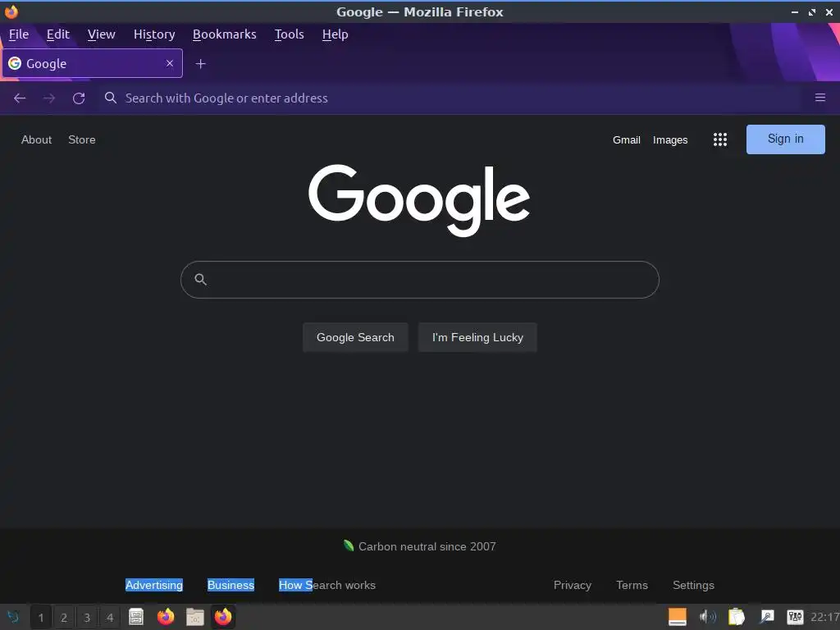Click the Sign in button
The width and height of the screenshot is (840, 630).
(x=785, y=139)
